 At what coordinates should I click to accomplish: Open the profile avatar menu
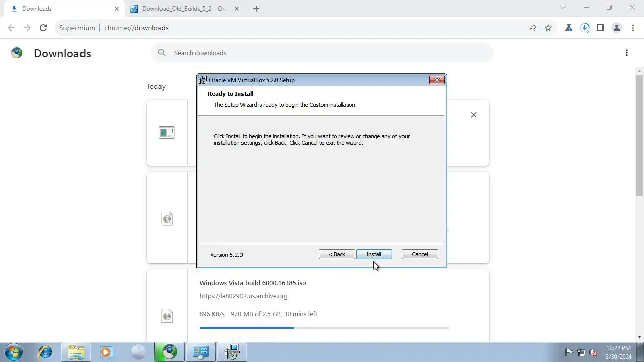tap(617, 28)
